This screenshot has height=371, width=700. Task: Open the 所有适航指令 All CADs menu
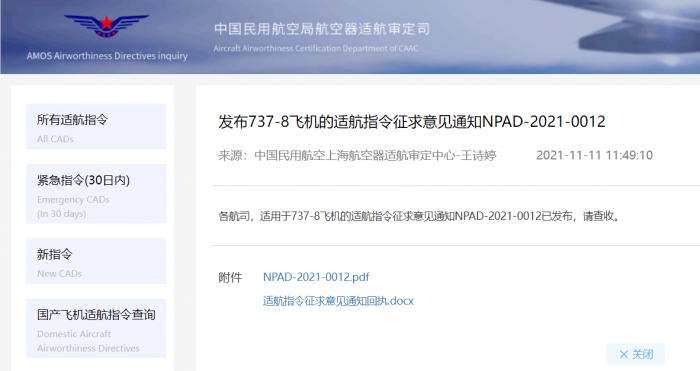coord(96,126)
